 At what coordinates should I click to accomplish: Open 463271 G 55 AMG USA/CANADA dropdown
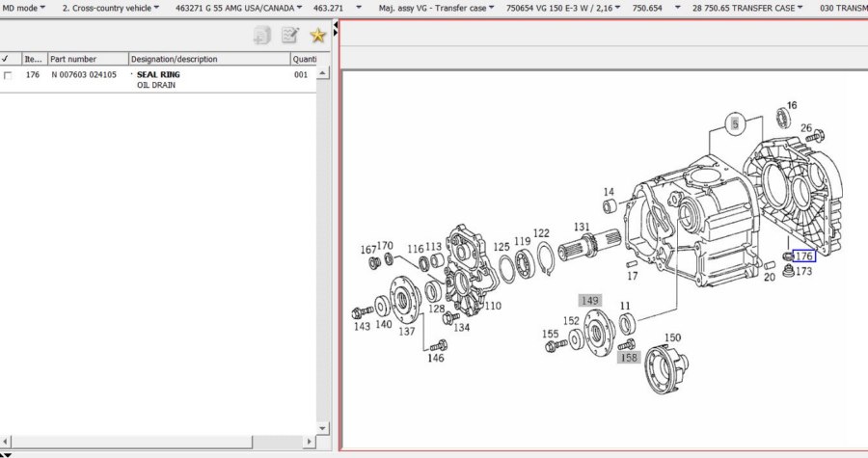[x=237, y=7]
